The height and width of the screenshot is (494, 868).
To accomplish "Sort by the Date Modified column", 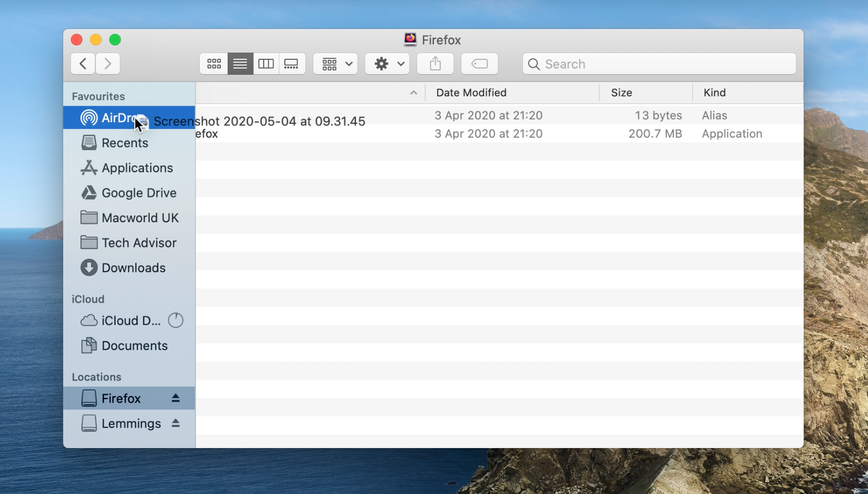I will pos(471,93).
